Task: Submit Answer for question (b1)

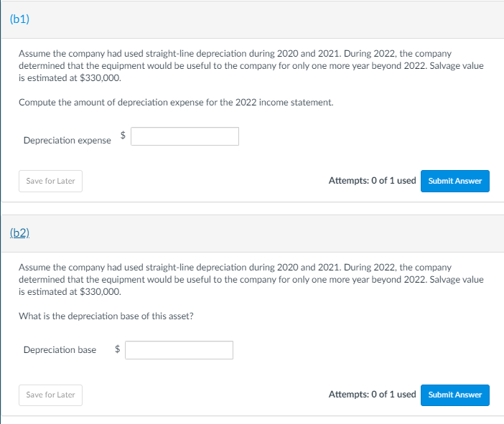Action: click(455, 182)
